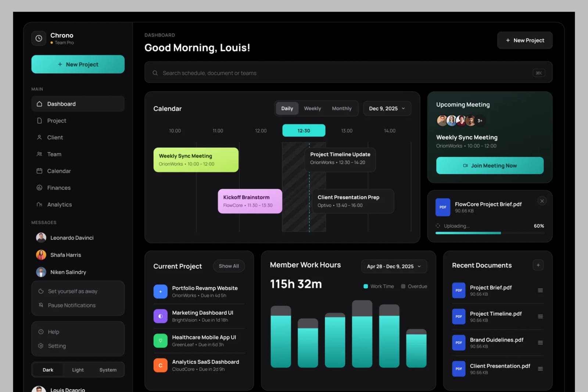Click the Portfolio Revamp Website blue project icon
This screenshot has height=392, width=588.
pos(160,292)
